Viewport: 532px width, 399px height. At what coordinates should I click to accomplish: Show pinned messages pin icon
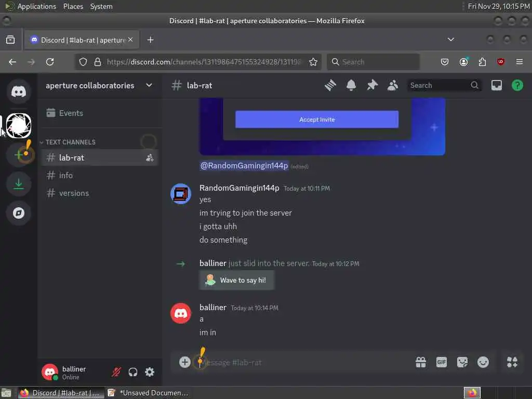[372, 86]
